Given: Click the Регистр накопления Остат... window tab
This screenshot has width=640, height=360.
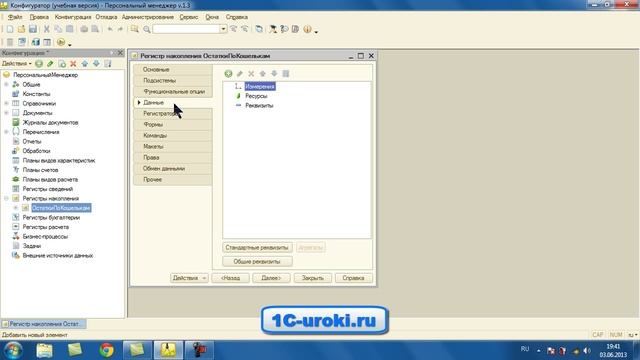Looking at the screenshot, I should click(44, 324).
